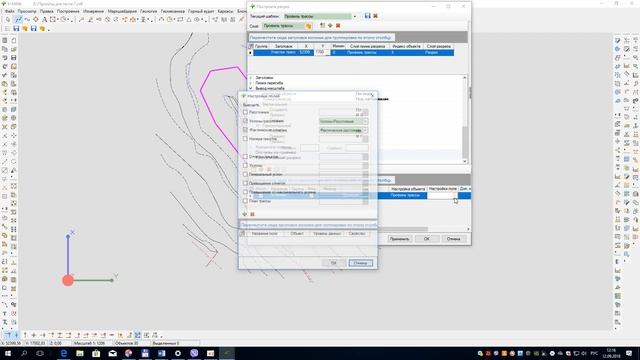Expand the Заголовок tree node
The image size is (640, 360).
click(251, 78)
